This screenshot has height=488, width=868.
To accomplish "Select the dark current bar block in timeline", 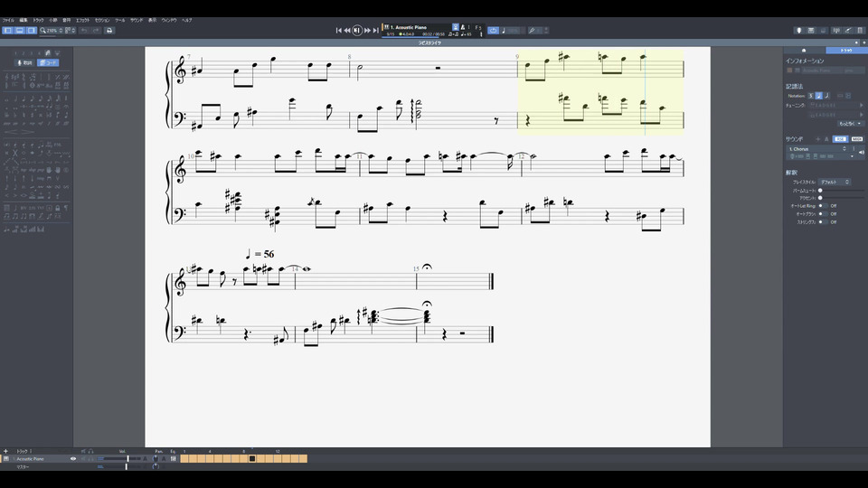I will (252, 459).
